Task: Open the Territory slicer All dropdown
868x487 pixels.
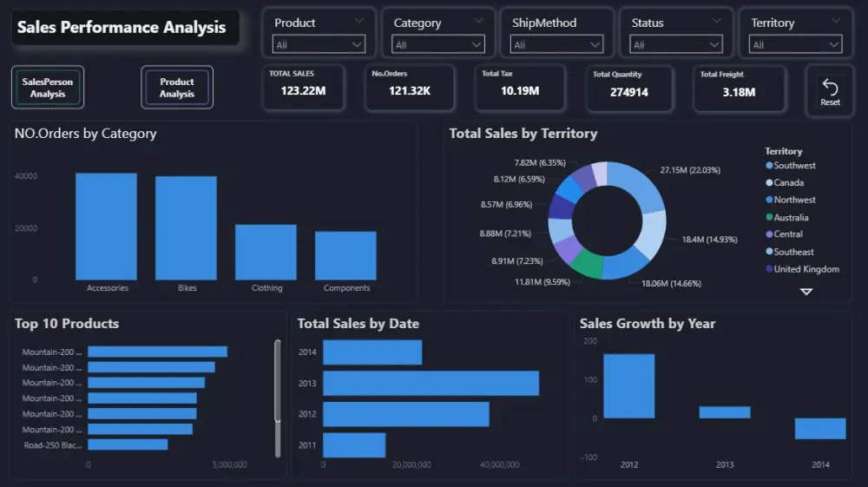Action: tap(795, 45)
